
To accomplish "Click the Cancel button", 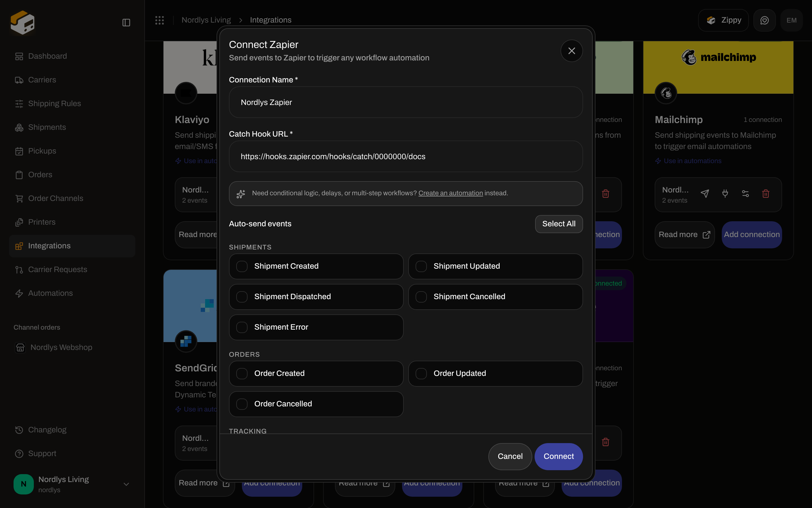I will point(510,456).
